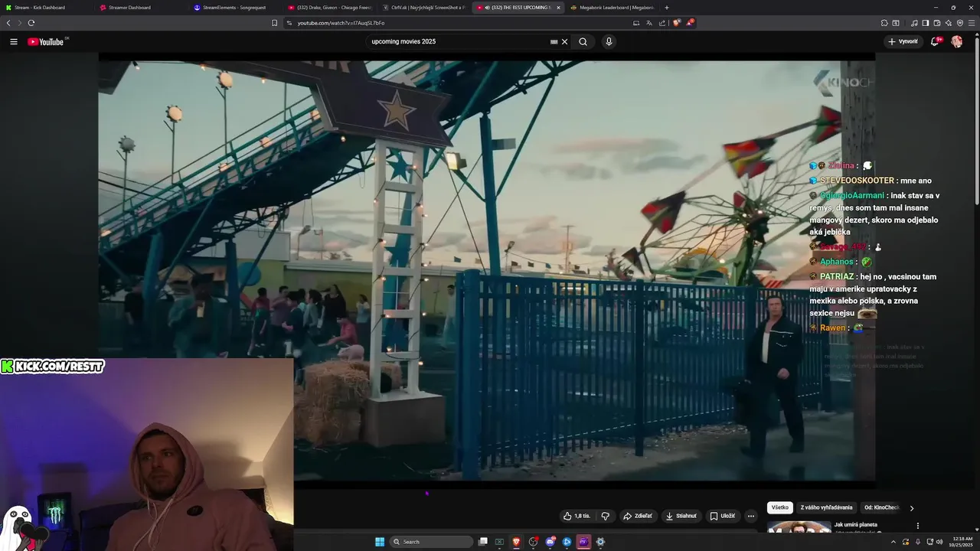
Task: Translate this page icon
Action: click(649, 23)
